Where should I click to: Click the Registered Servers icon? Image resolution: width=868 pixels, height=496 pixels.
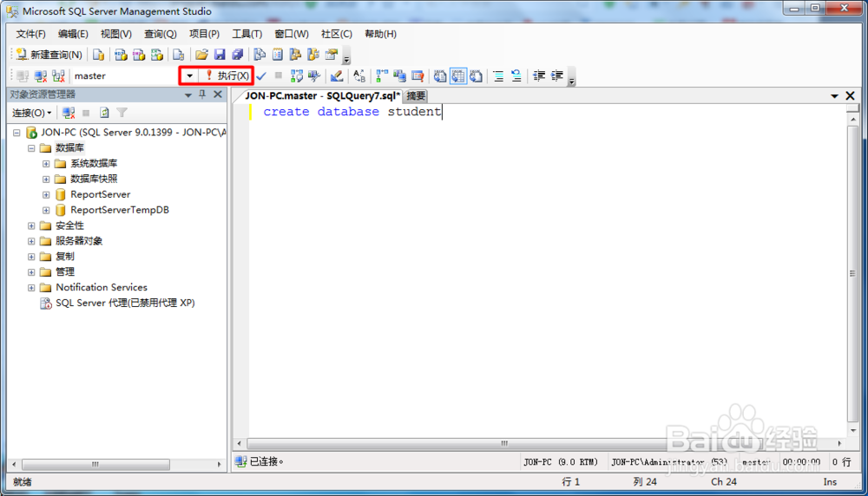coord(260,54)
